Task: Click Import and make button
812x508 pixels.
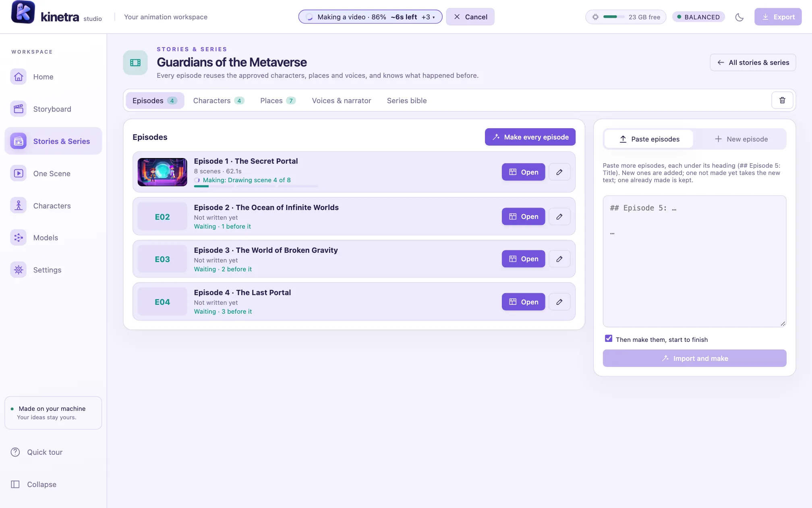Action: (x=694, y=358)
